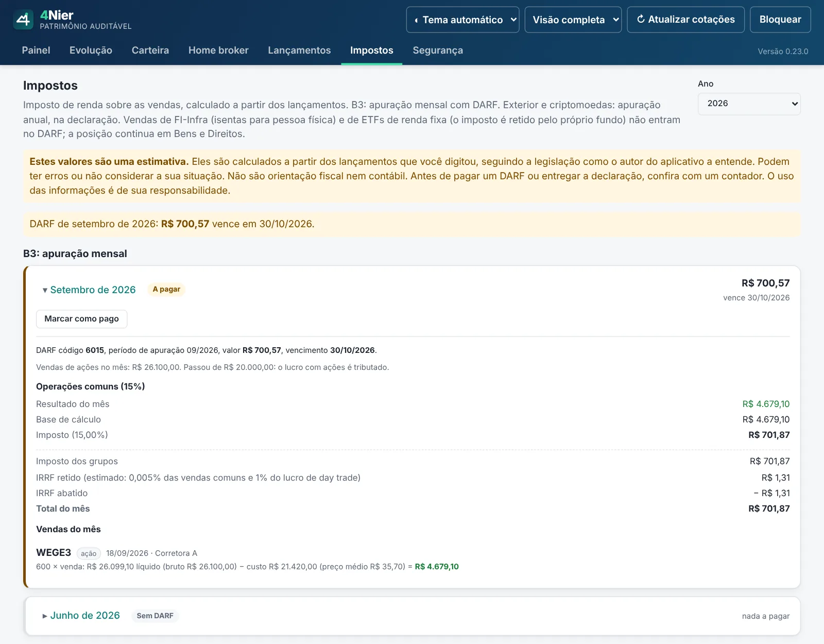This screenshot has height=644, width=824.
Task: Click the Imposto (15,00%) row label
Action: 72,435
